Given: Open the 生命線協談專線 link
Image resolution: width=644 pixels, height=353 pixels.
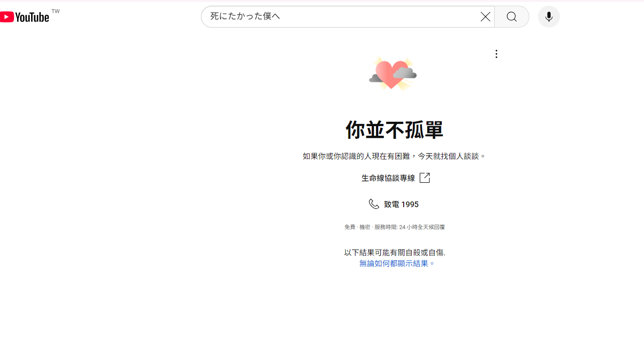Looking at the screenshot, I should coord(388,178).
